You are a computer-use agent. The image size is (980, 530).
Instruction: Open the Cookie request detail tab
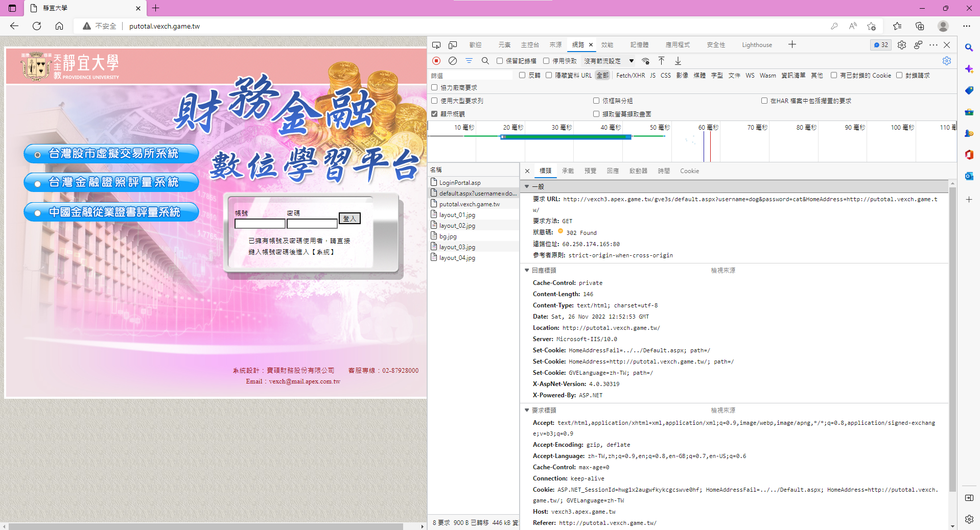689,171
